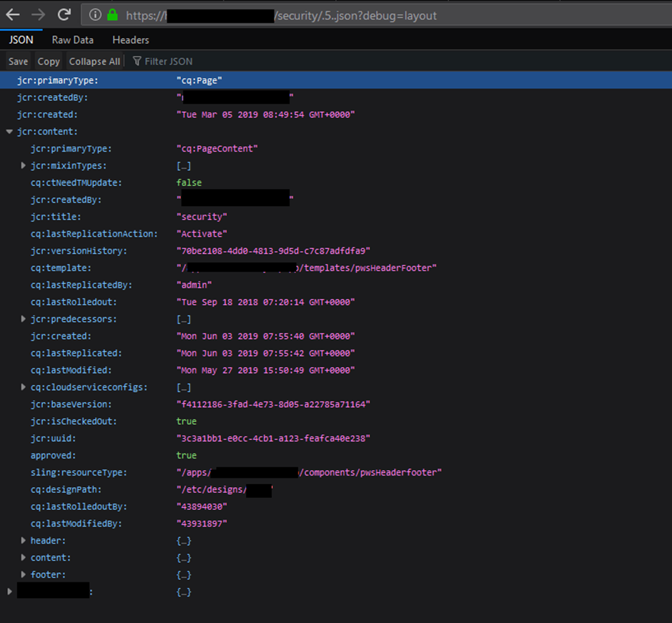
Task: Select the cq:designPath value
Action: click(224, 490)
